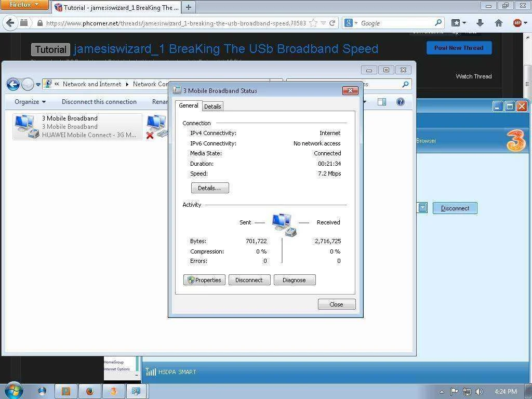Click Disconnect in the 3 dialer window
532x399 pixels.
455,208
